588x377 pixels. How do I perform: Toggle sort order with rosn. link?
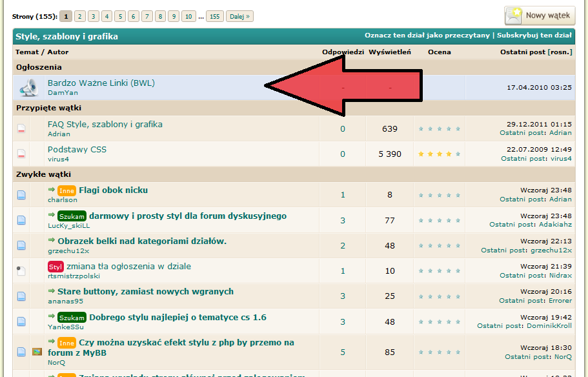(x=560, y=52)
